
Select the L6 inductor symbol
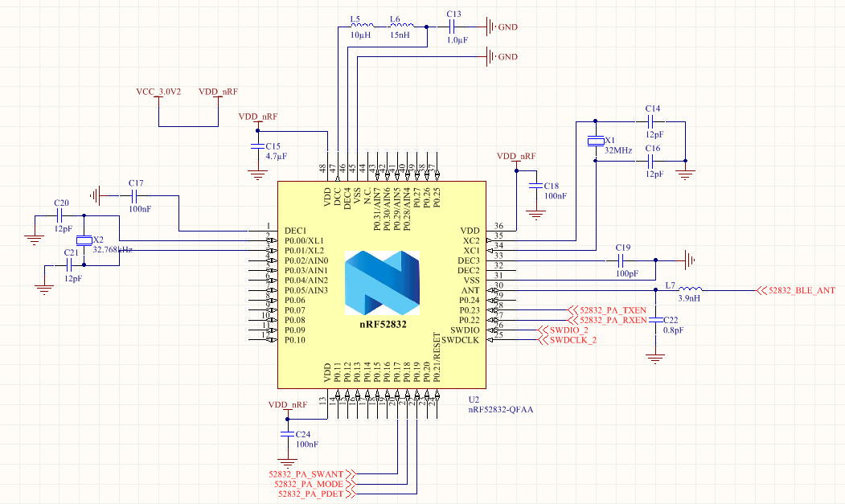pos(403,25)
